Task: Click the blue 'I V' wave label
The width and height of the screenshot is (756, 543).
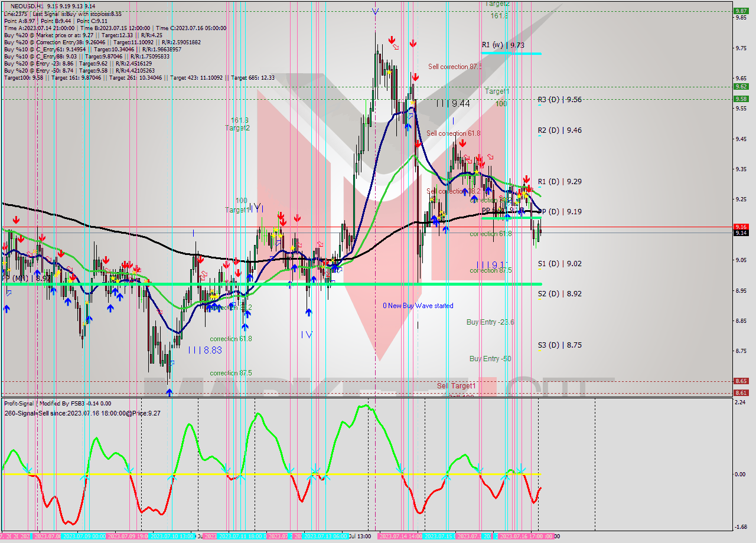Action: click(x=306, y=335)
